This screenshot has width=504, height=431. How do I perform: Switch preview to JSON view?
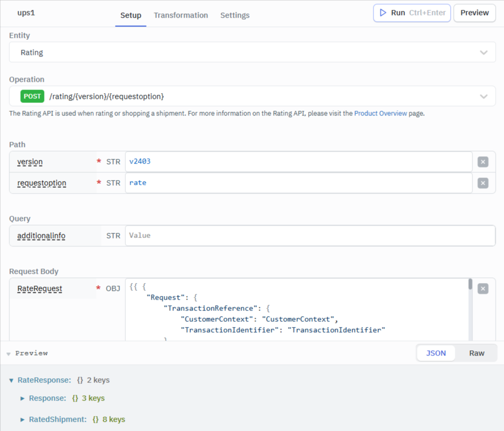coord(436,353)
